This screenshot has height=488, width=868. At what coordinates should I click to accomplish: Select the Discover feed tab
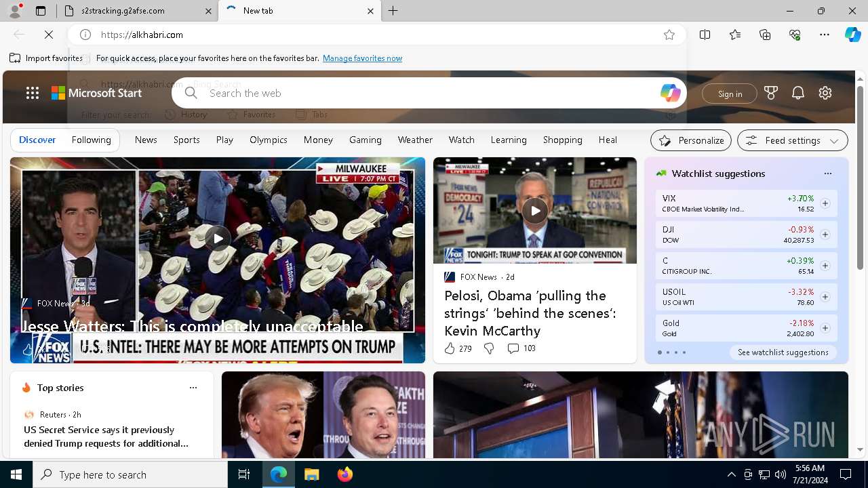tap(37, 140)
